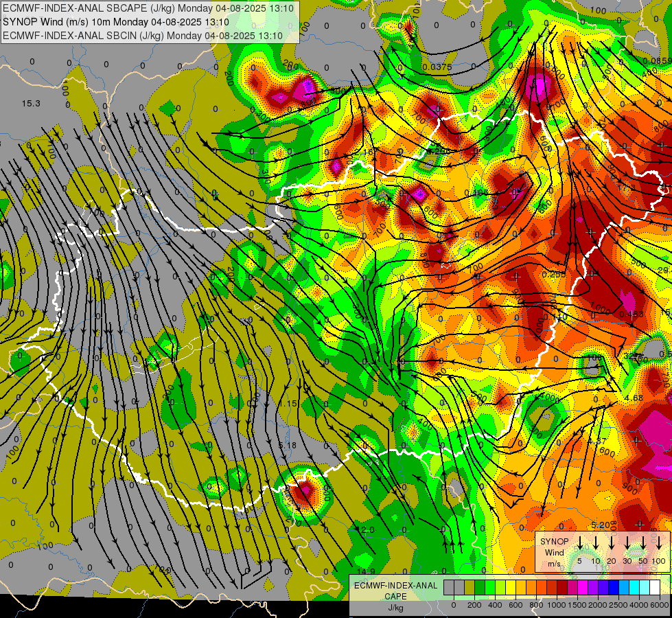Click the '400' tick in CAPE legend

(495, 605)
